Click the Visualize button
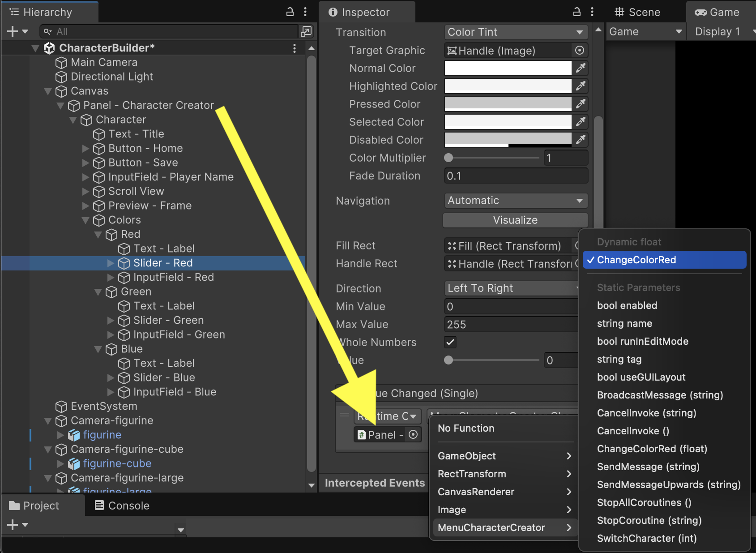The width and height of the screenshot is (756, 553). [515, 220]
